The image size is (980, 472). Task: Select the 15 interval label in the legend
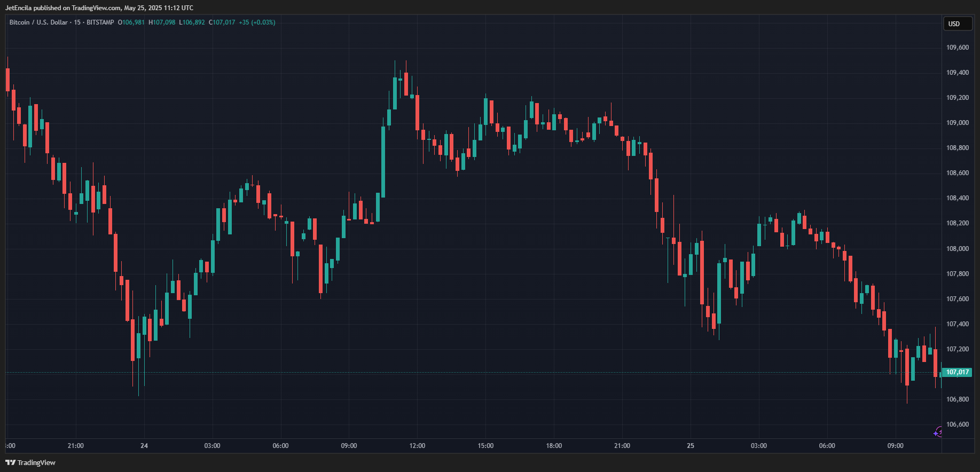click(x=77, y=22)
